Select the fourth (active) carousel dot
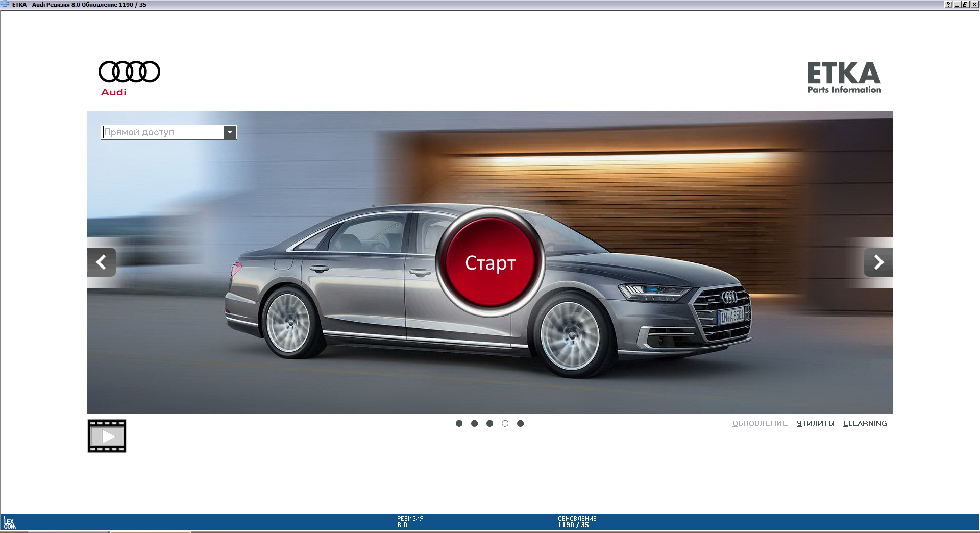The image size is (980, 533). pyautogui.click(x=505, y=423)
